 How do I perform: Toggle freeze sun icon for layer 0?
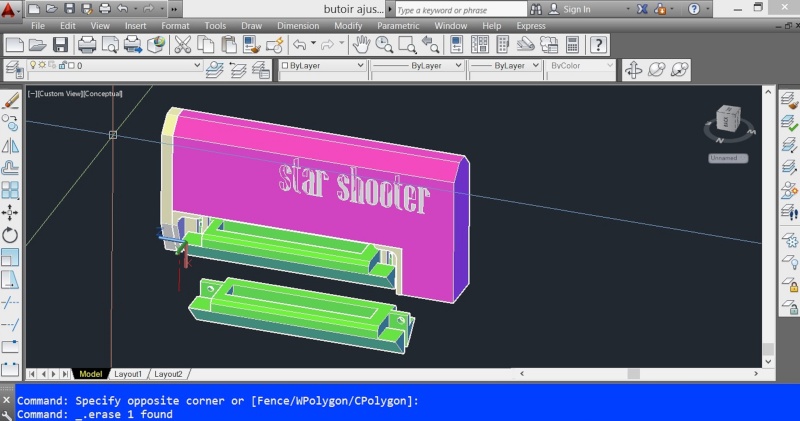(42, 66)
